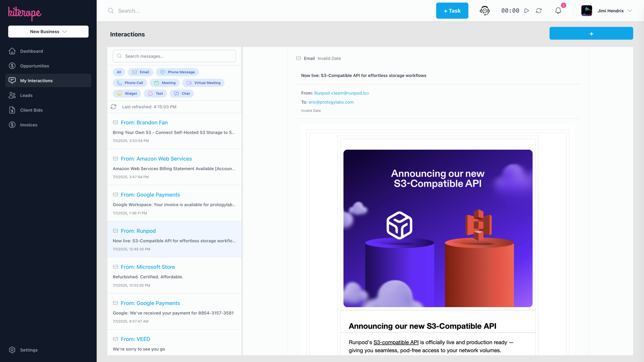644x362 pixels.
Task: Click envelope icon beside Brandon Fan
Action: (x=115, y=122)
